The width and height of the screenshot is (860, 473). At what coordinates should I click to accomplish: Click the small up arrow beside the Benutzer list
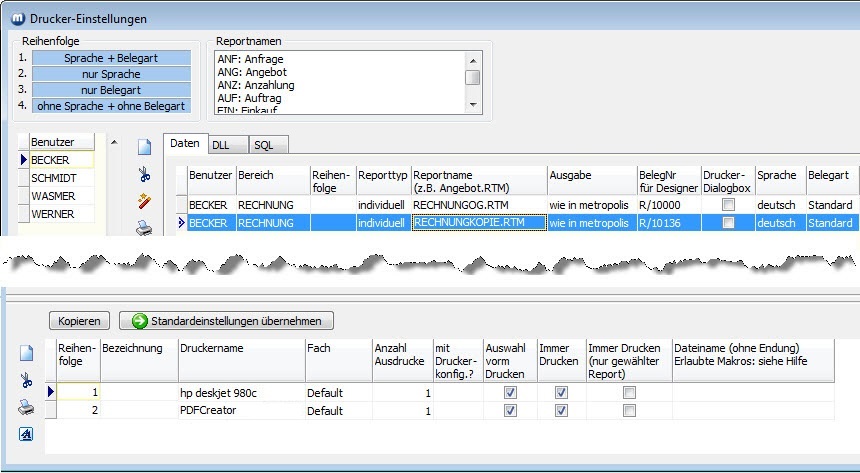[112, 142]
